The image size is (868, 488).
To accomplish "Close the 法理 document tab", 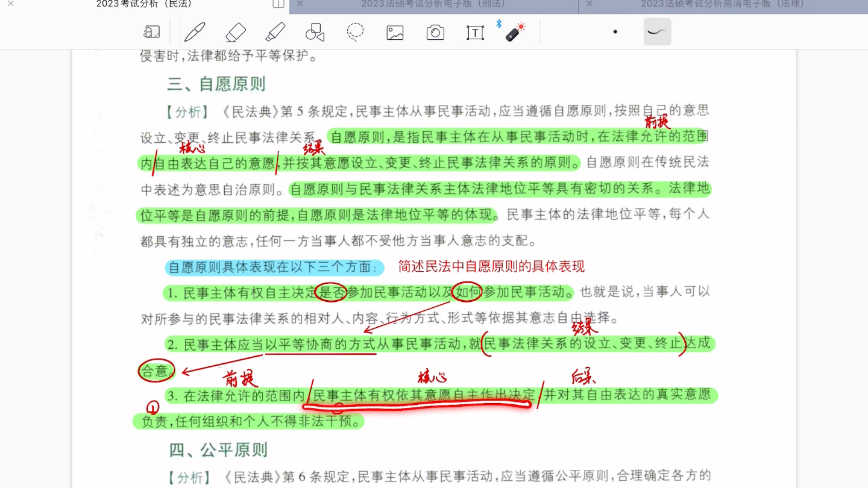I will (590, 4).
